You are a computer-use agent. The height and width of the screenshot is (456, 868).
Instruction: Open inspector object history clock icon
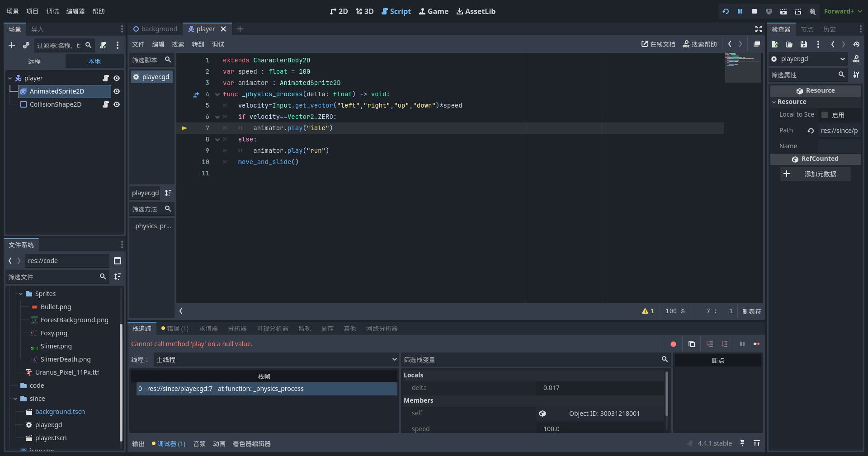coord(856,44)
